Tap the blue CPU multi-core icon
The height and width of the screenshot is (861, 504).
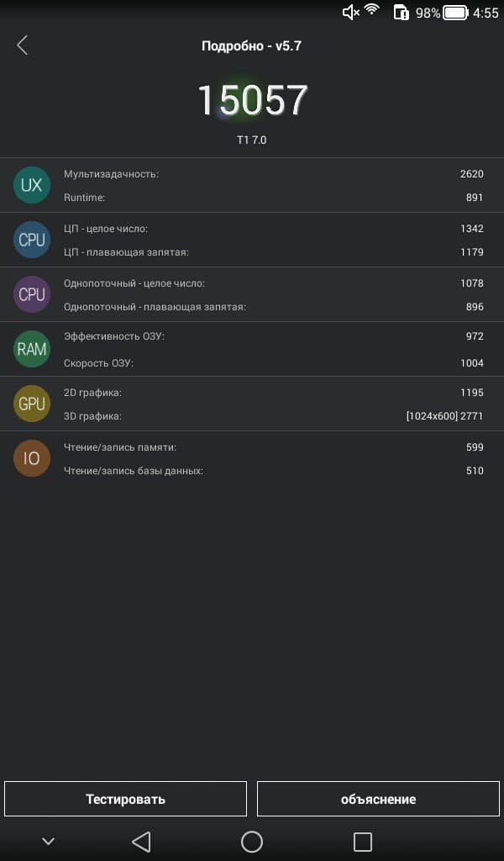[32, 240]
